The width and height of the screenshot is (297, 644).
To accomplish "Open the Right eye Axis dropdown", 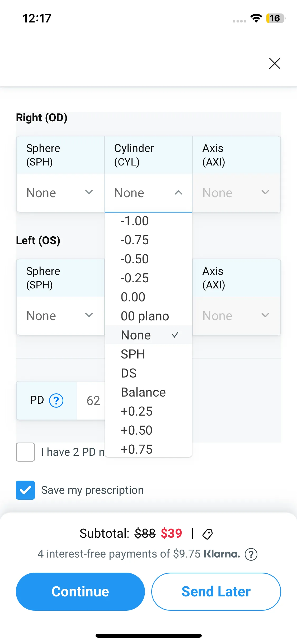I will pos(236,193).
